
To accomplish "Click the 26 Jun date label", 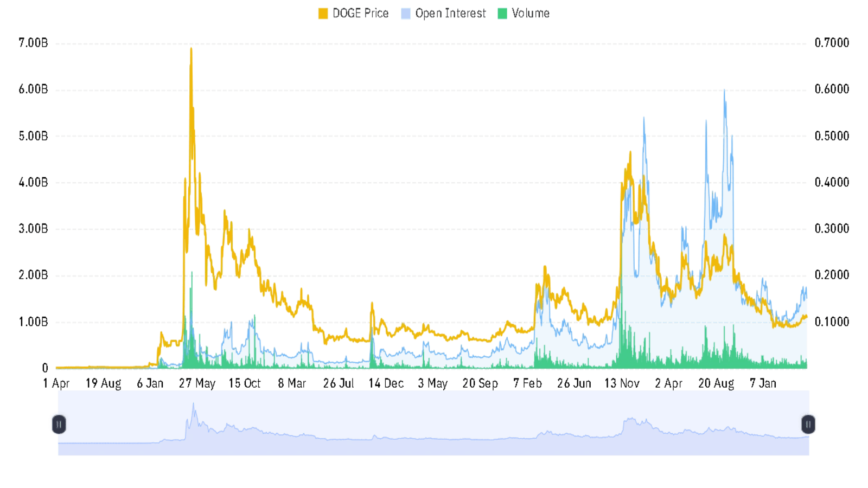I will pyautogui.click(x=574, y=383).
